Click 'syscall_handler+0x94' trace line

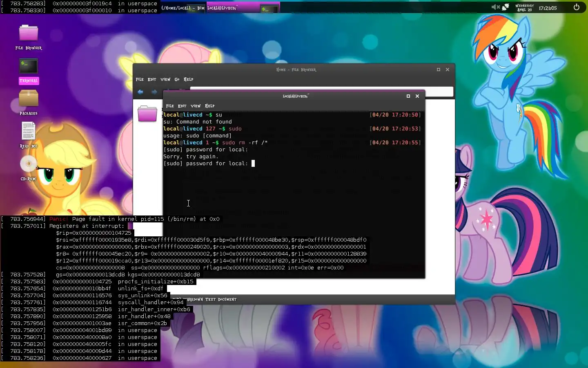tap(151, 303)
